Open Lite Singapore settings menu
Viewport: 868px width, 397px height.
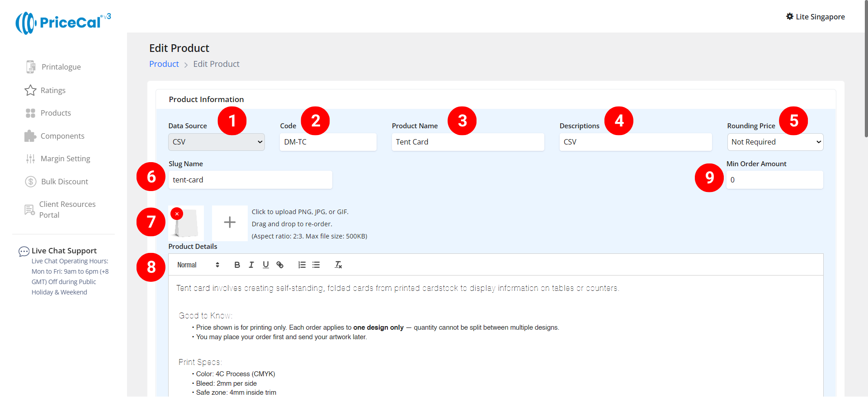click(x=815, y=17)
